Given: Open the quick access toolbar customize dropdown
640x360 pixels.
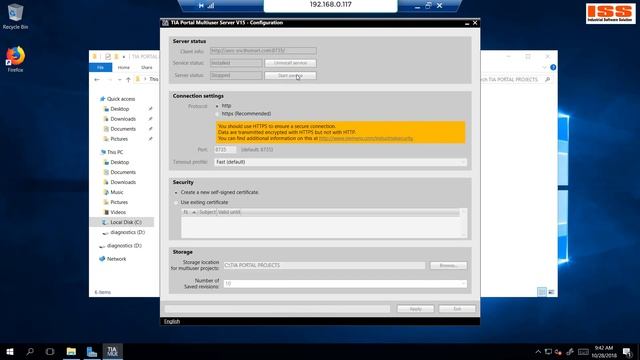Looking at the screenshot, I should click(x=124, y=57).
